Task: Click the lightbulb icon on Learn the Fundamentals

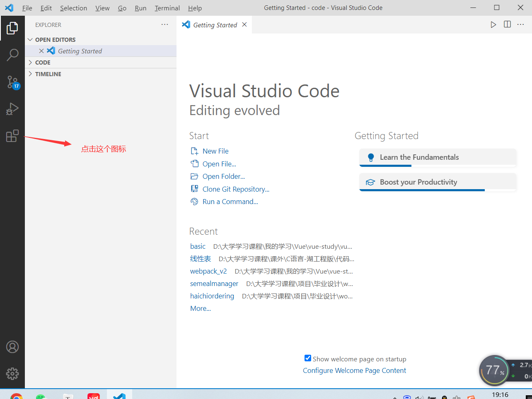Action: click(x=371, y=157)
